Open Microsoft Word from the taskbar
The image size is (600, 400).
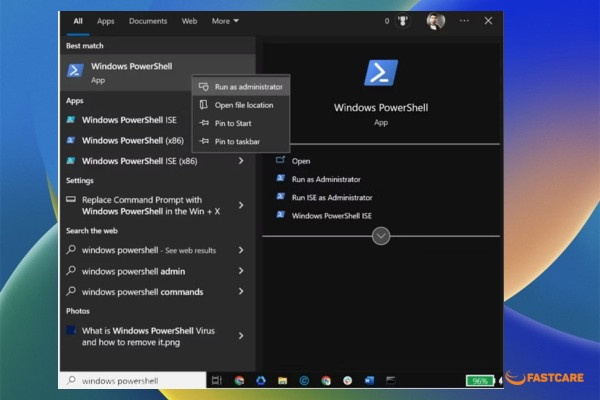point(369,380)
